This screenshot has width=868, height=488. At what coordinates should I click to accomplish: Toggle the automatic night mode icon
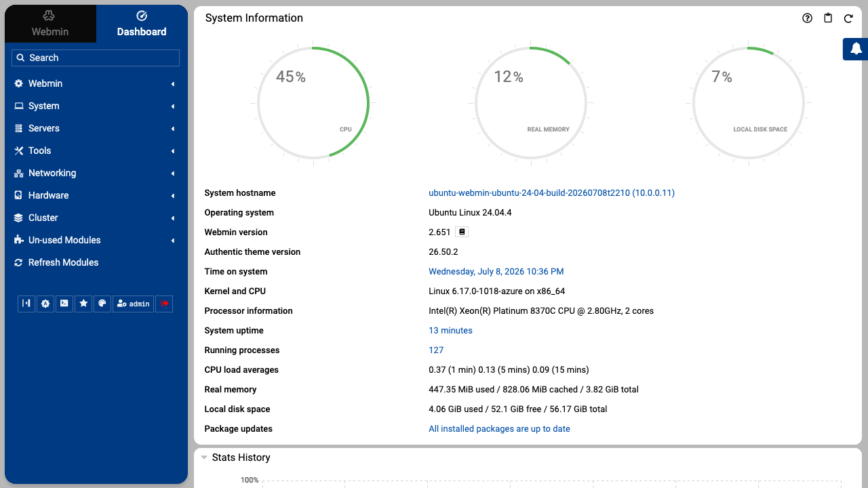(45, 304)
